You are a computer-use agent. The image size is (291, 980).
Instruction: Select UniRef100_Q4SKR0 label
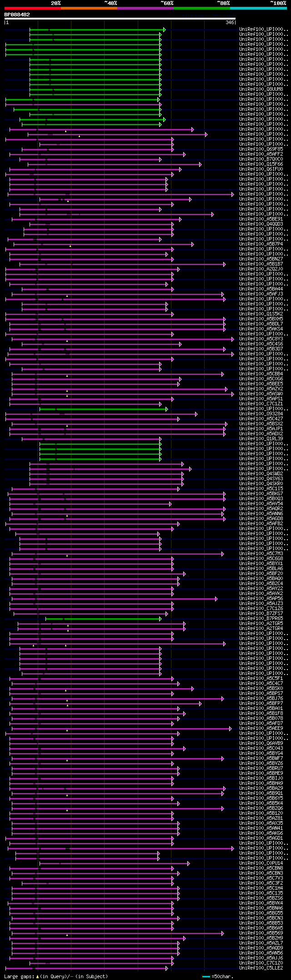(x=261, y=484)
